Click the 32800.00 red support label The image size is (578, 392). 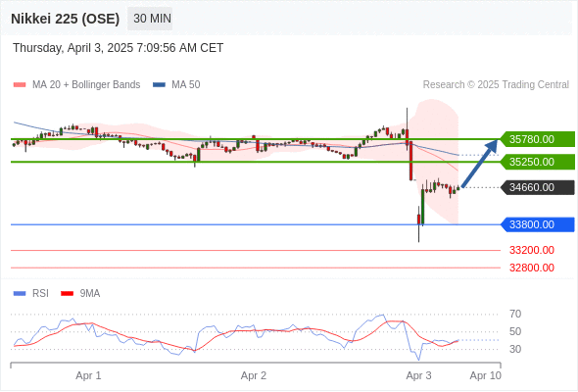click(532, 268)
